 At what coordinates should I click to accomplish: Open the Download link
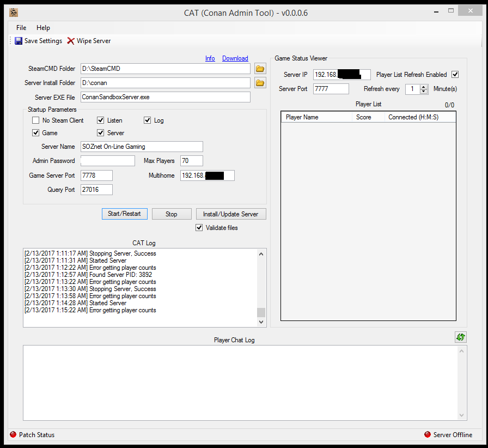pyautogui.click(x=235, y=58)
